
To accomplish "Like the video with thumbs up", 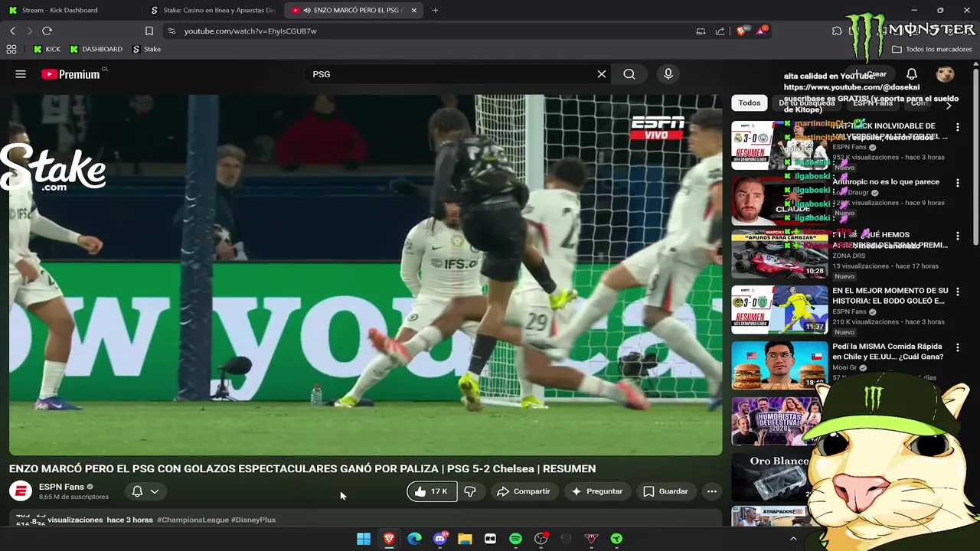I will (432, 491).
